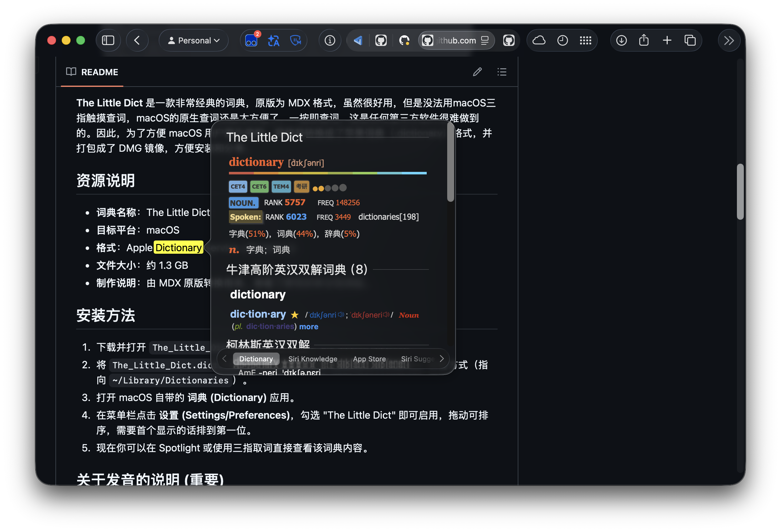Play British pronunciation speaker icon
Viewport: 781px width, 532px height.
pos(341,315)
